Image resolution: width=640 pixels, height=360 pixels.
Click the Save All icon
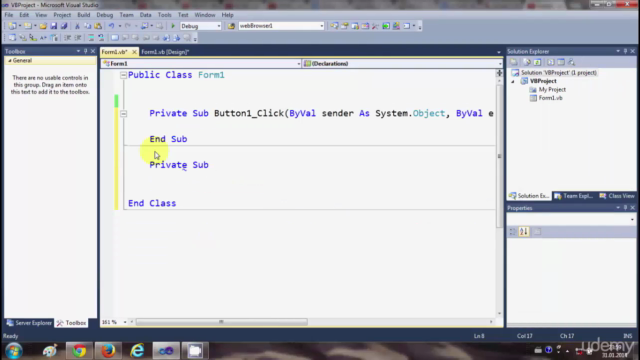tap(64, 26)
